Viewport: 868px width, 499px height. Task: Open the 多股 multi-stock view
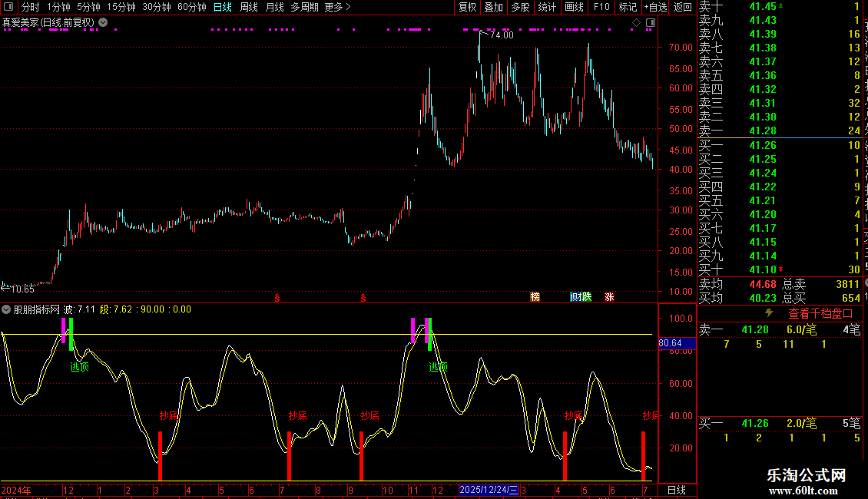(x=520, y=7)
